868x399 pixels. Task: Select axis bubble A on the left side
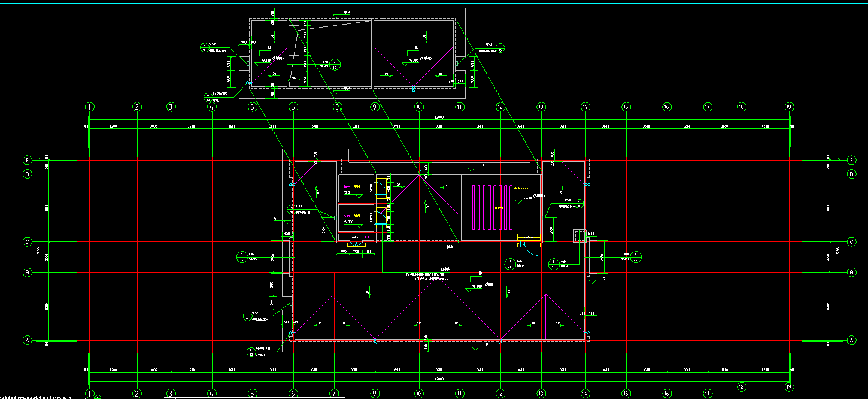27,340
